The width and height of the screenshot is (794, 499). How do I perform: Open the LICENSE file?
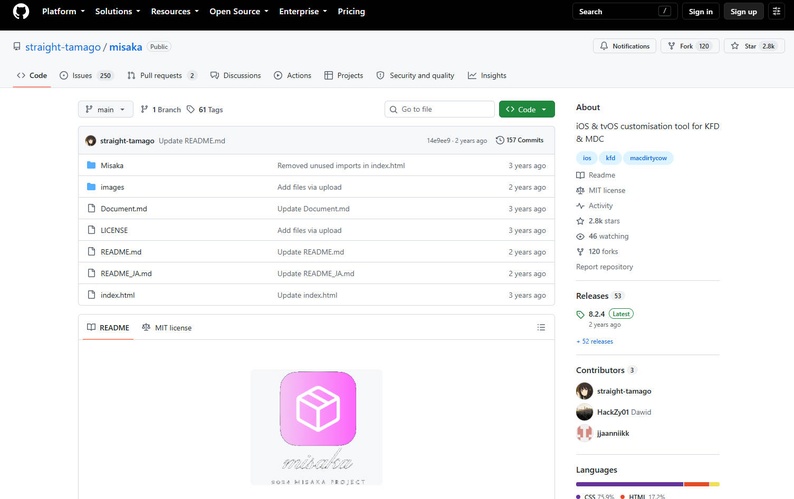click(114, 231)
